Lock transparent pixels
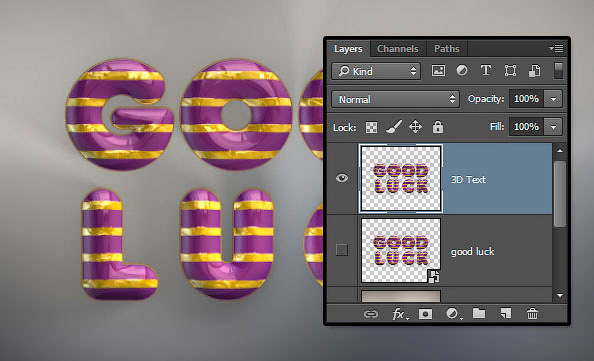The image size is (594, 361). pos(371,127)
